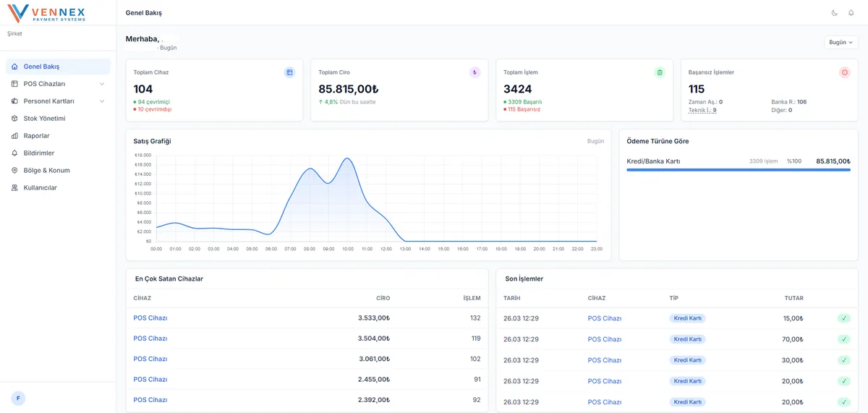Select Genel Bakış in the sidebar
The height and width of the screenshot is (413, 868).
pos(41,67)
